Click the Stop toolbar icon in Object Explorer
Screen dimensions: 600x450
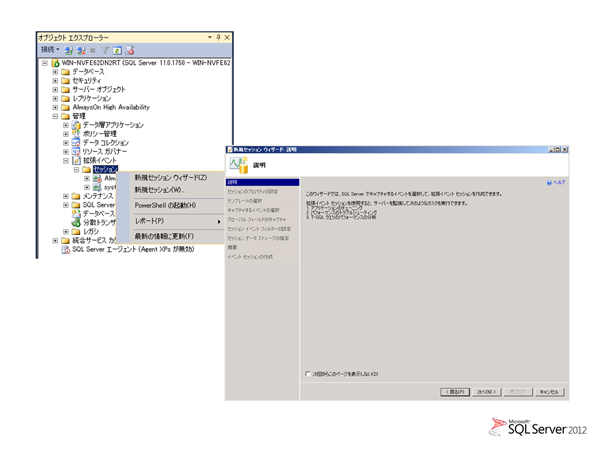click(93, 50)
